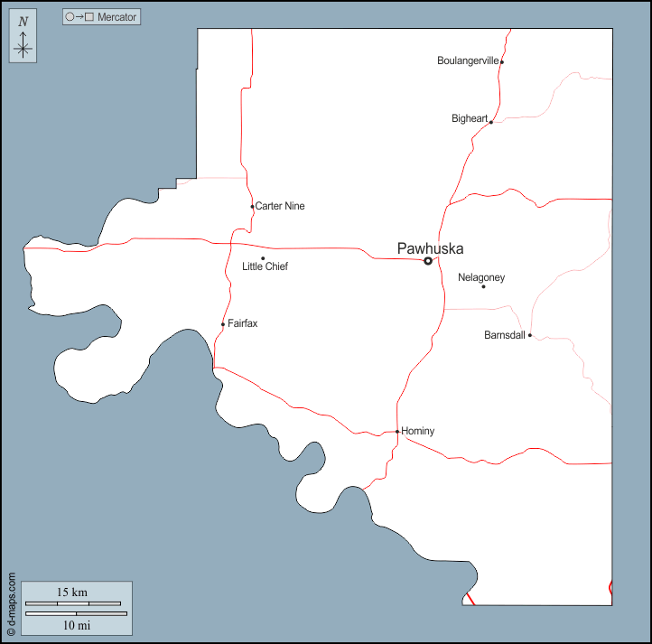Screen dimensions: 652x644
Task: Click the Pawhuska text label
Action: pos(430,247)
